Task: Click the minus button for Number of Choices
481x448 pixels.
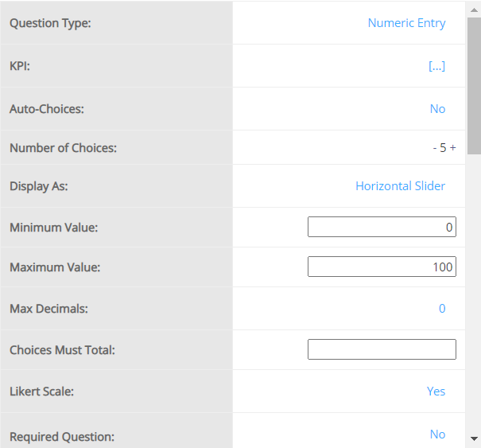Action: [435, 148]
